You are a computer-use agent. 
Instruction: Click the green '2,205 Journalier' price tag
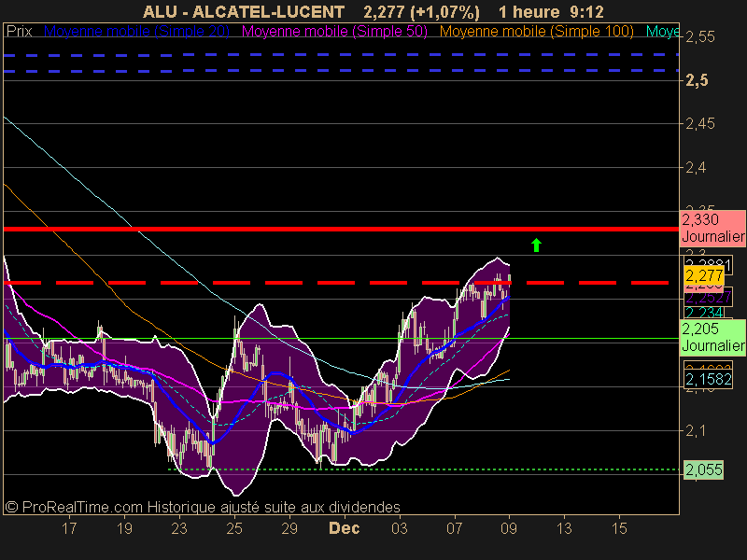[712, 337]
